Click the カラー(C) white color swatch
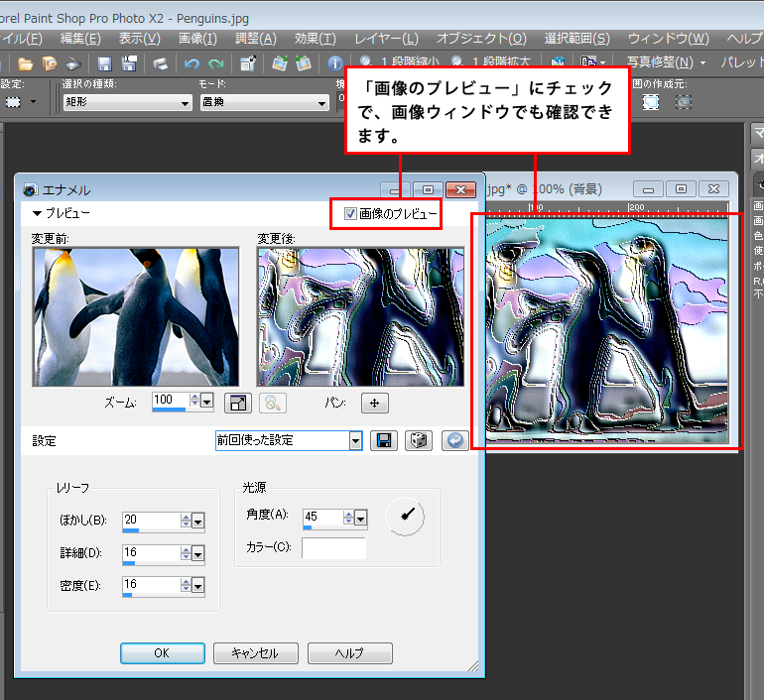 point(333,548)
